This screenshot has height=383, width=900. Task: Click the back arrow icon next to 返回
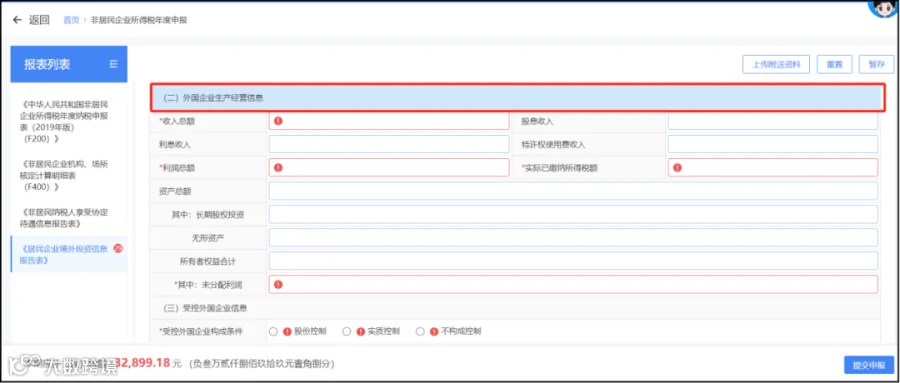click(17, 20)
